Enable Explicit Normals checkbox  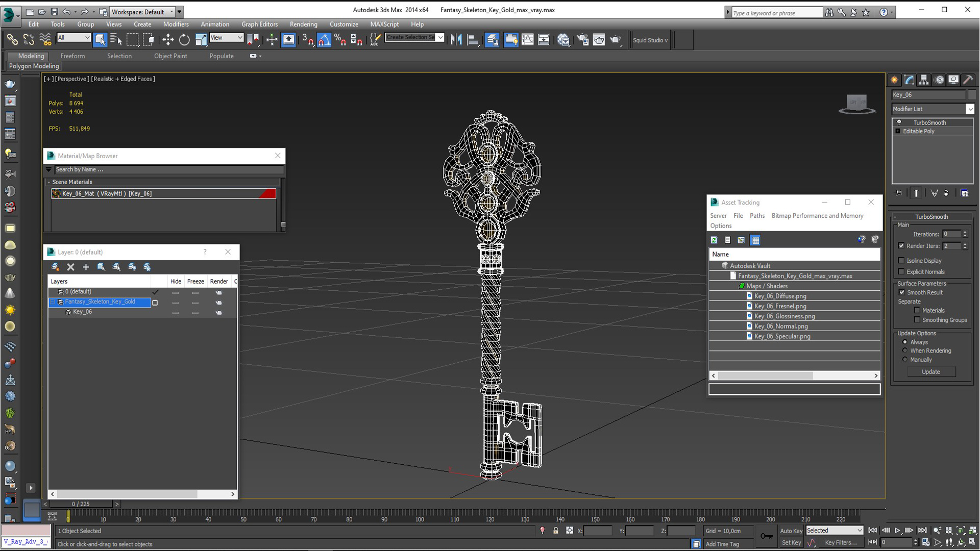(901, 272)
